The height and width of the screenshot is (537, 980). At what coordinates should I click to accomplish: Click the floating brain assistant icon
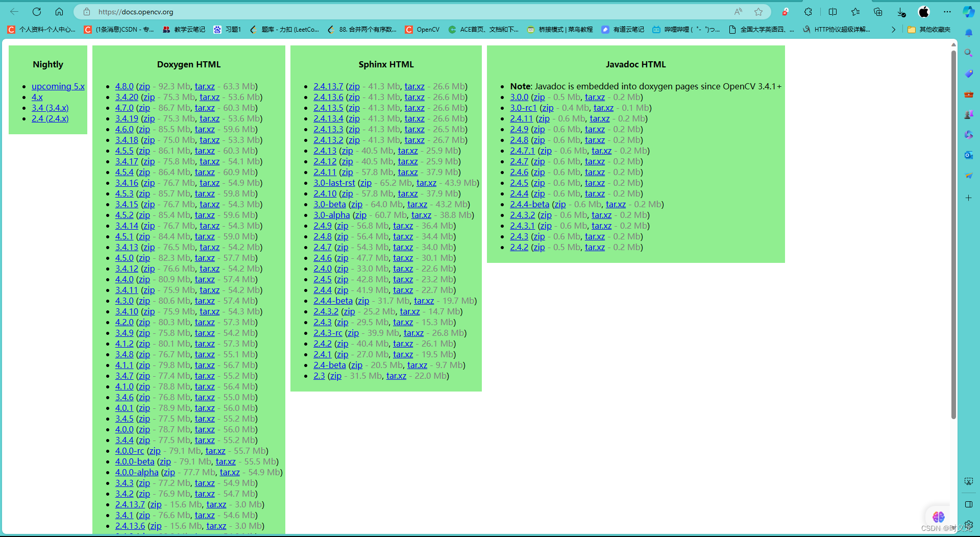pos(938,517)
